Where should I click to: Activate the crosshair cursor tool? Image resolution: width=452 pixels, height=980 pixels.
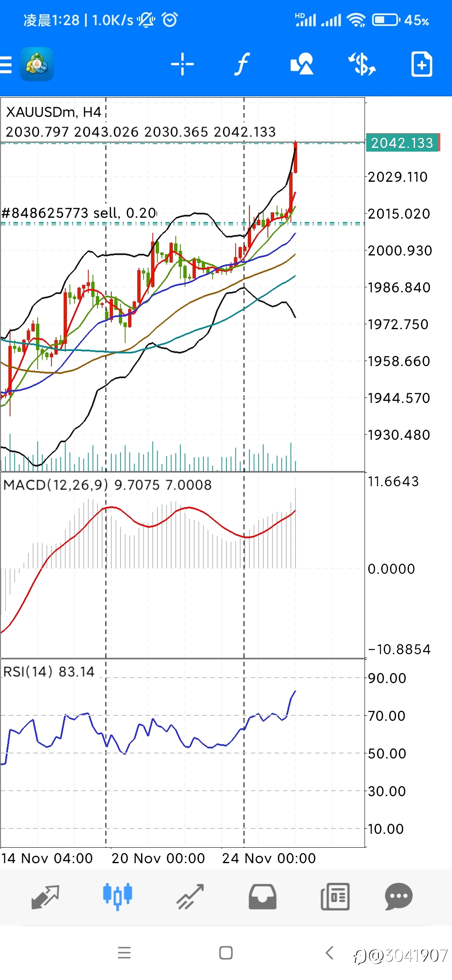[x=182, y=64]
